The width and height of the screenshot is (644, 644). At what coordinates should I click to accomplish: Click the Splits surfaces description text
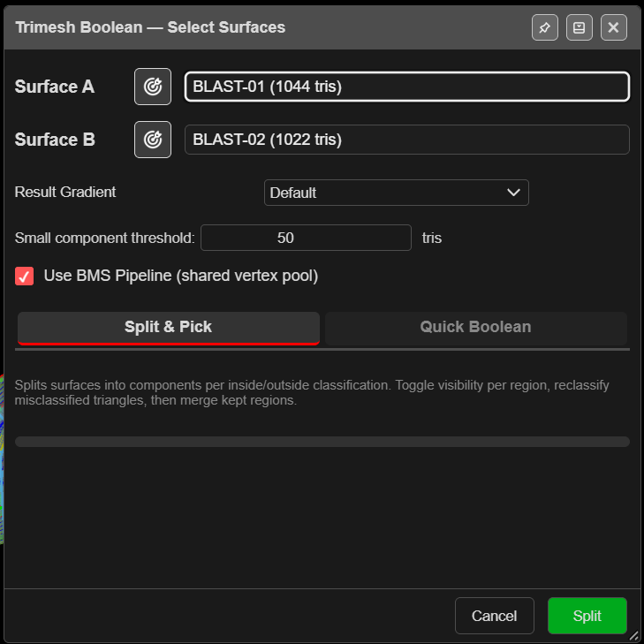(x=312, y=392)
